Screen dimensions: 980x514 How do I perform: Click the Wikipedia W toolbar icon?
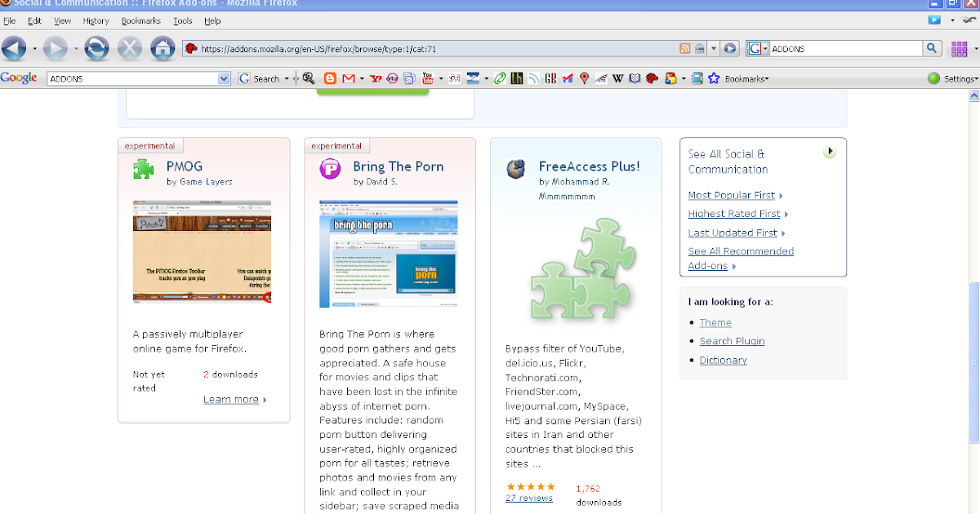[618, 78]
